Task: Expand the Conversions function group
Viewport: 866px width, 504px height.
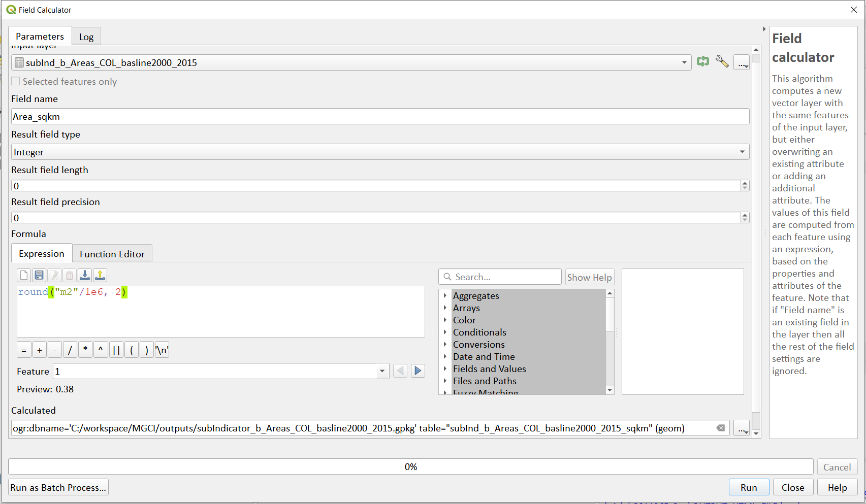Action: (x=445, y=344)
